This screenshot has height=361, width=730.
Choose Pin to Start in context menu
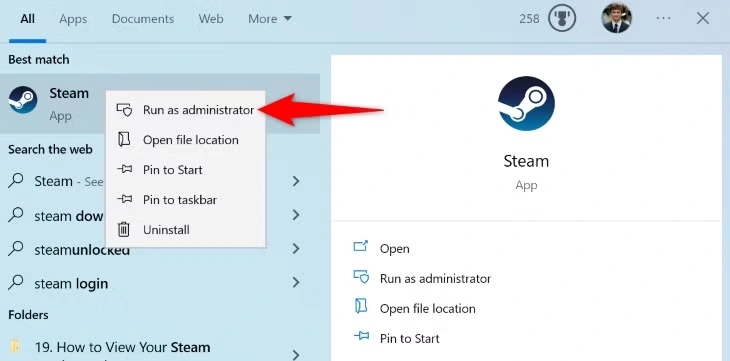(x=186, y=170)
